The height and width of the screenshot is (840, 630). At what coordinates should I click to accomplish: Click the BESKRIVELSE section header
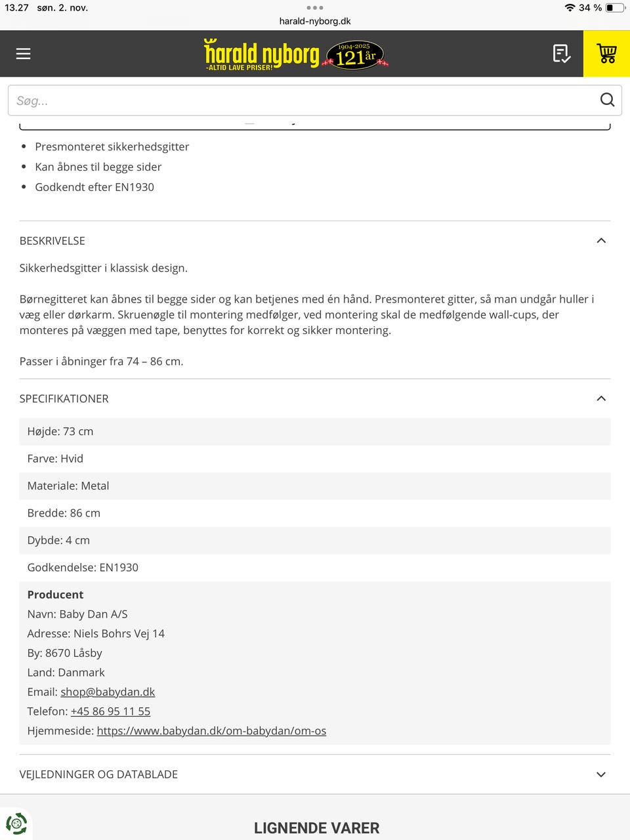coord(52,241)
